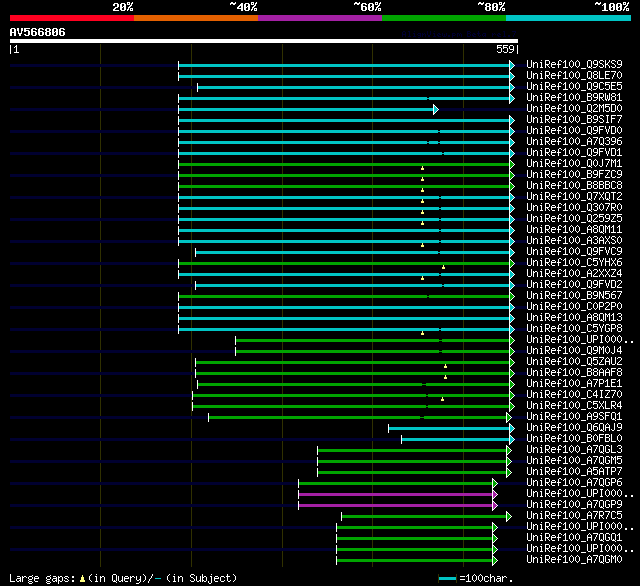
Task: Select the UniRef100_A7QGQ1 label
Action: click(574, 538)
